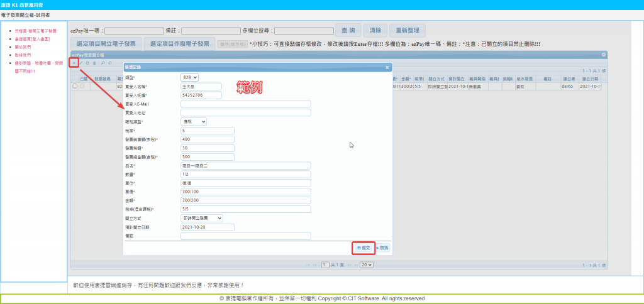Open the 開立方式 dropdown
This screenshot has height=304, width=644.
coord(201,218)
